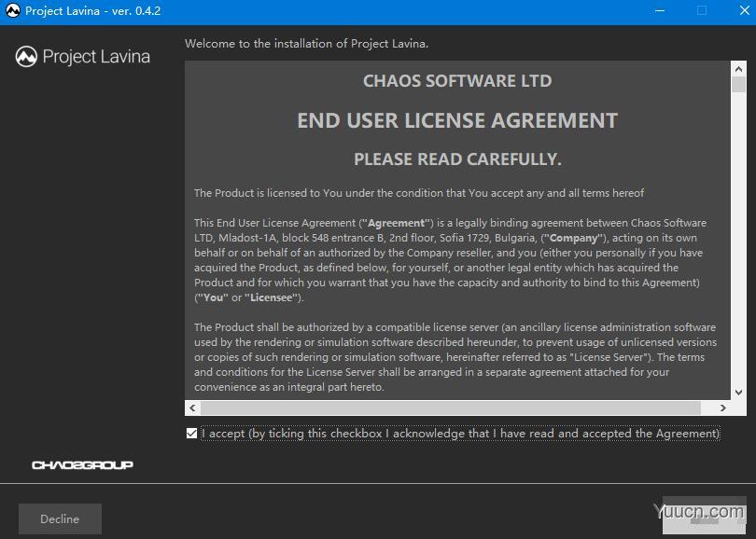Click the Chaosgroup logo in sidebar
This screenshot has width=756, height=539.
[82, 464]
